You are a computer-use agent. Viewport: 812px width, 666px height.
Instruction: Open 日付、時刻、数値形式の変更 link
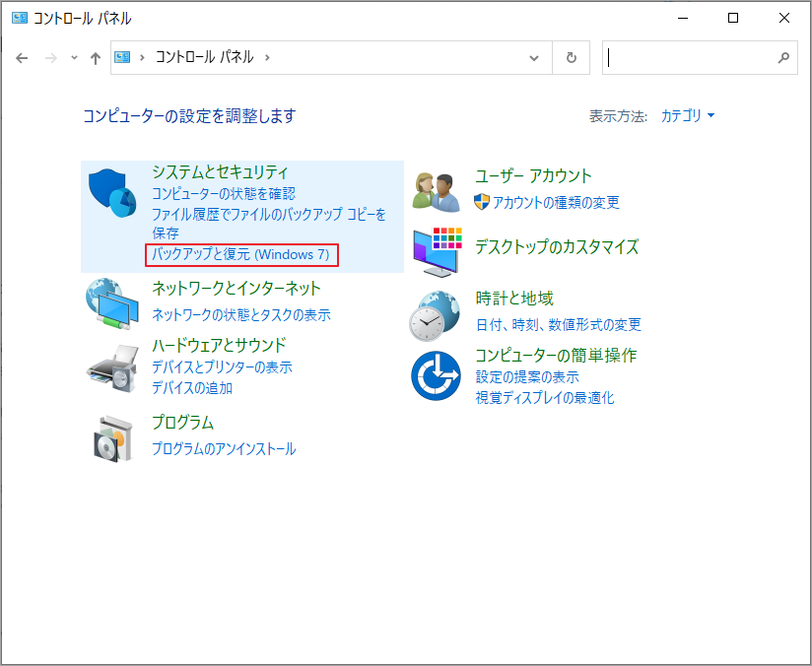coord(558,325)
